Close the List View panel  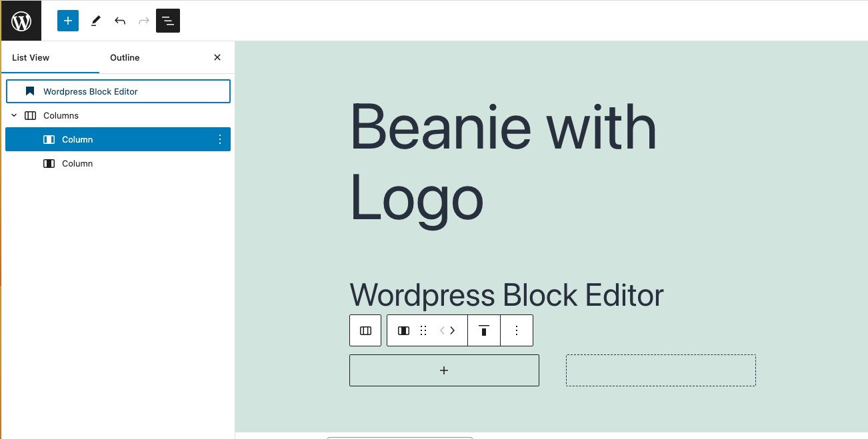[217, 57]
